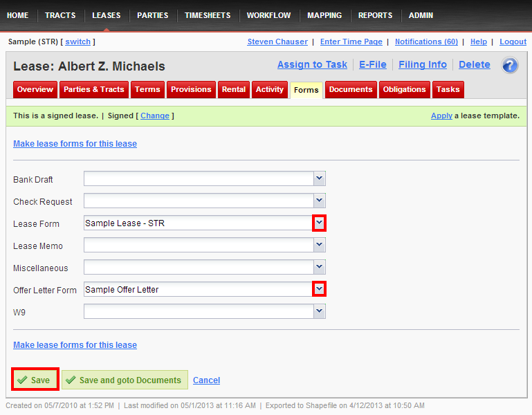Open the Bank Draft dropdown
This screenshot has width=532, height=415.
pos(319,179)
